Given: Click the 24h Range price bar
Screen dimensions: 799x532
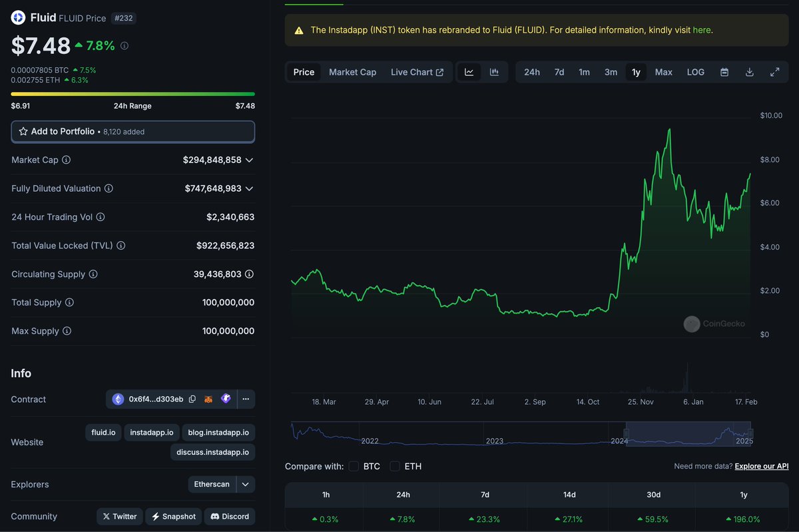Looking at the screenshot, I should click(133, 94).
